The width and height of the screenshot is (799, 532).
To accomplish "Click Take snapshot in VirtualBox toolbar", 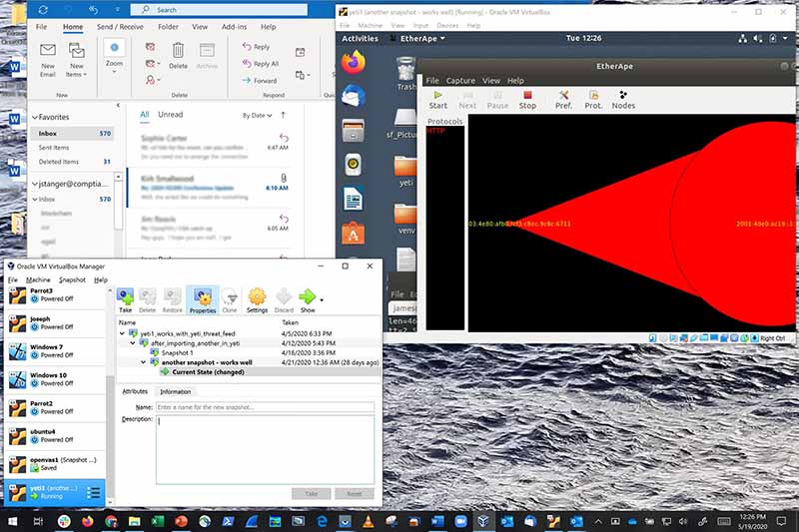I will pyautogui.click(x=126, y=300).
